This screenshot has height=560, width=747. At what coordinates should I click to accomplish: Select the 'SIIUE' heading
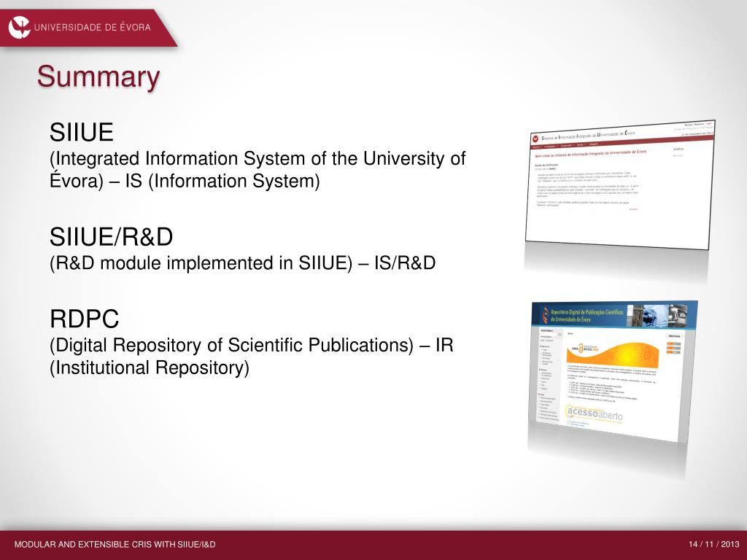click(x=82, y=133)
